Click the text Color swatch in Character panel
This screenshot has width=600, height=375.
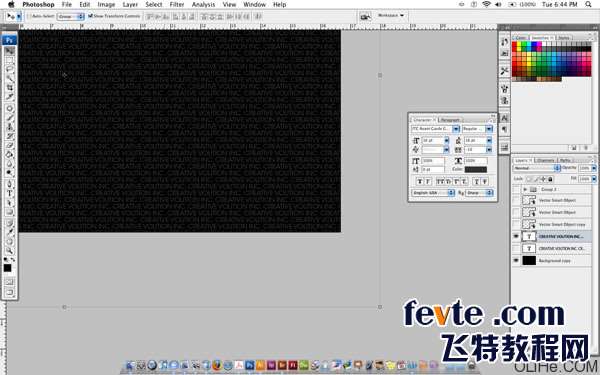[x=476, y=170]
